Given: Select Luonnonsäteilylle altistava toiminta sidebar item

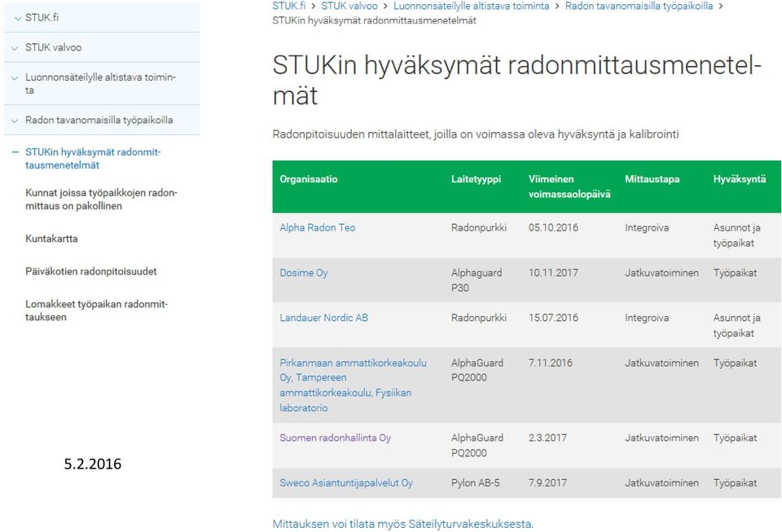Looking at the screenshot, I should pyautogui.click(x=100, y=84).
